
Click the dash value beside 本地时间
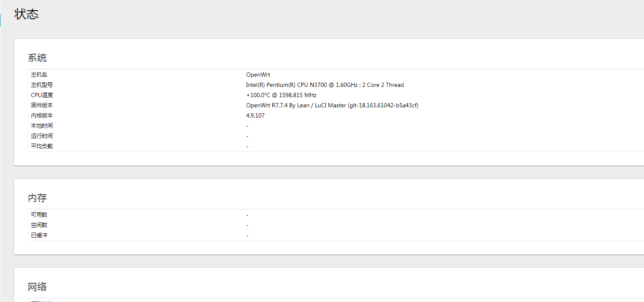coord(247,126)
